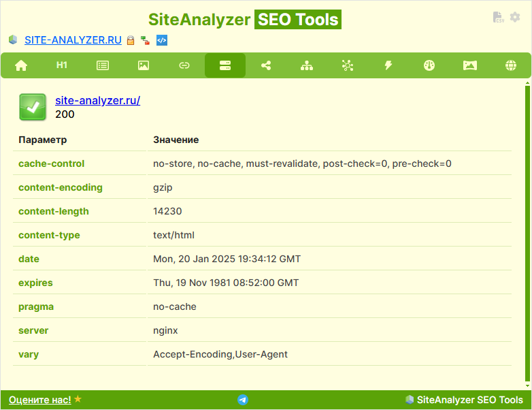The image size is (532, 410).
Task: Open the Home tab icon
Action: [21, 65]
